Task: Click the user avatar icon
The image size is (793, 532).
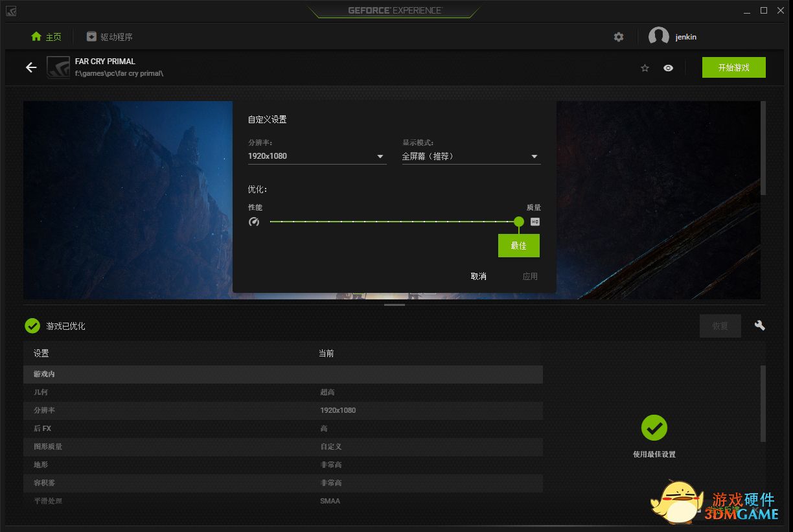Action: pyautogui.click(x=659, y=37)
